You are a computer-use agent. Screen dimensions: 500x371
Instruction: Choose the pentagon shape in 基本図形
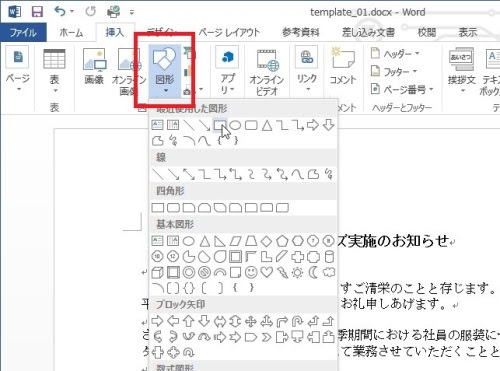click(282, 241)
